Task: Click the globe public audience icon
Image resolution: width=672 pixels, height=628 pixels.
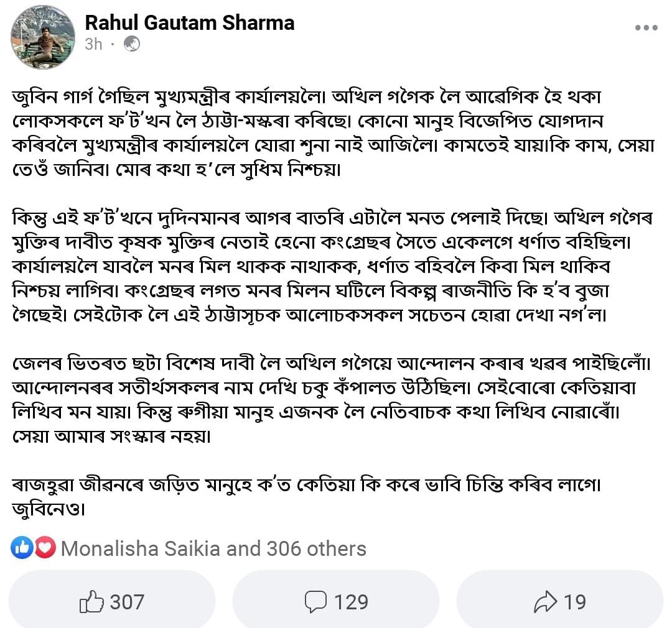Action: (131, 44)
